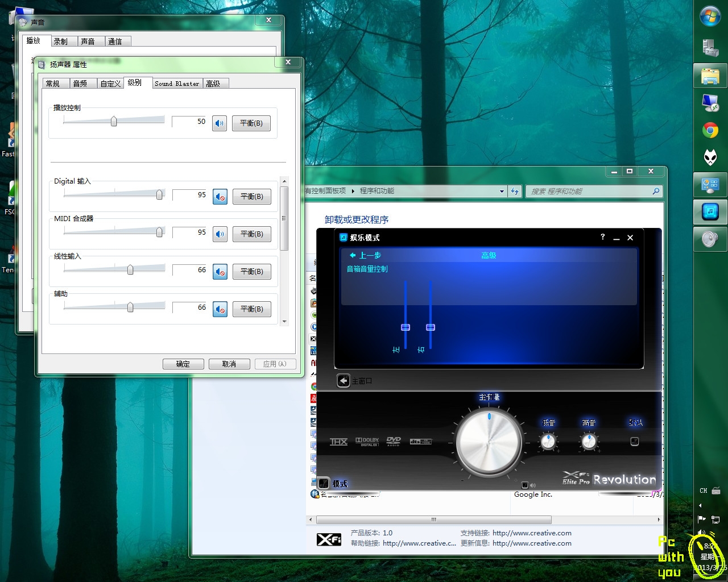The image size is (728, 582).
Task: Unmute the auxiliary (辅助) channel
Action: click(220, 309)
